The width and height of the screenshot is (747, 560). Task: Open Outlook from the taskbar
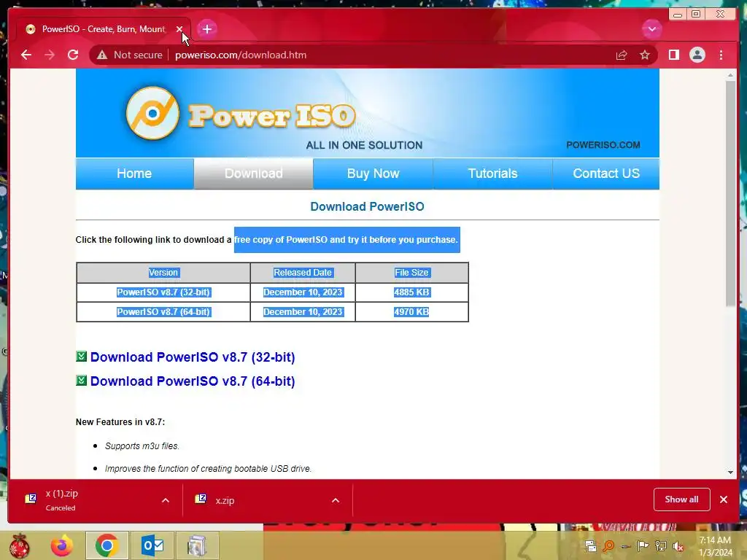click(152, 545)
